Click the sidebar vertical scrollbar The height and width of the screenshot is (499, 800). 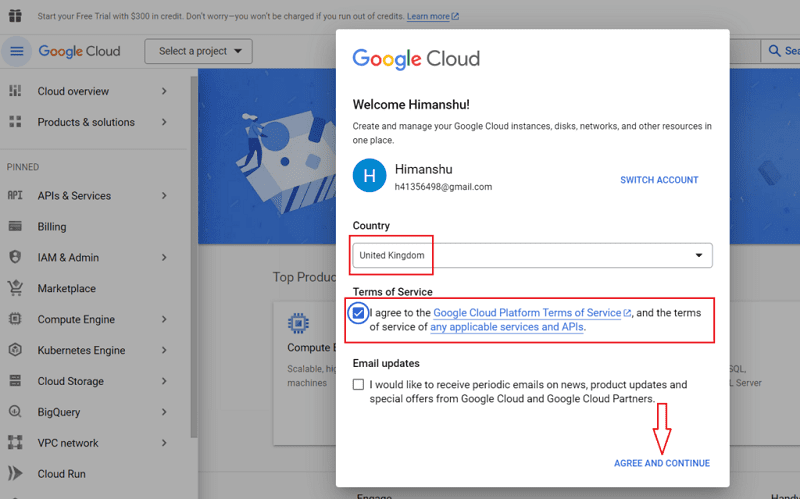tap(193, 257)
